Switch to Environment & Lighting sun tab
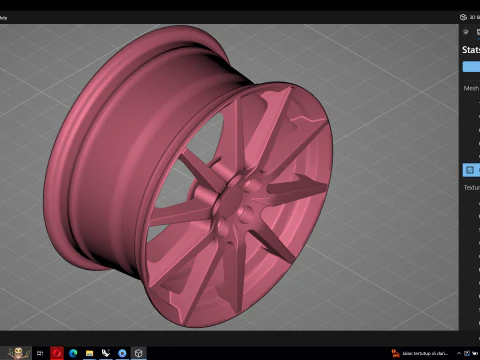The image size is (480, 360). [466, 32]
